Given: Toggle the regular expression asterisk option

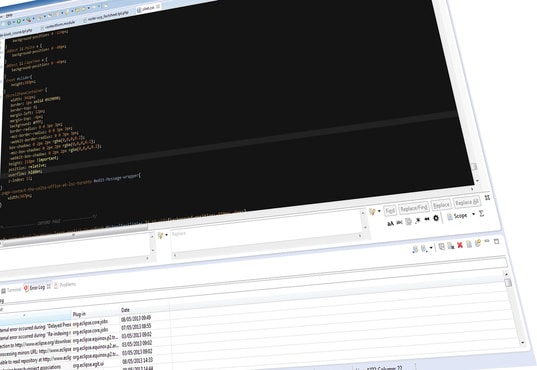Looking at the screenshot, I should 418,220.
